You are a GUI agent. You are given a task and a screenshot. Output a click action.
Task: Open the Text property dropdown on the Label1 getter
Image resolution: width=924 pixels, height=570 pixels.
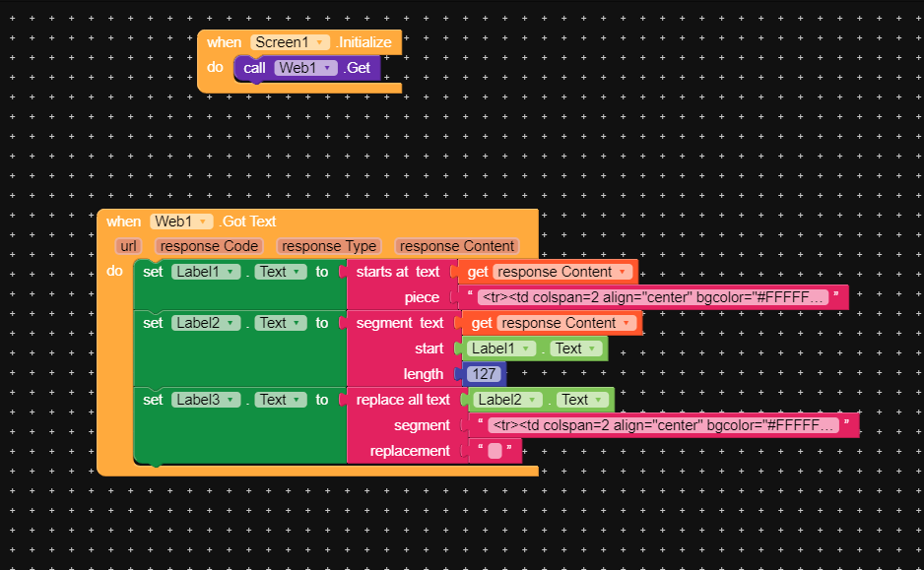pyautogui.click(x=594, y=348)
